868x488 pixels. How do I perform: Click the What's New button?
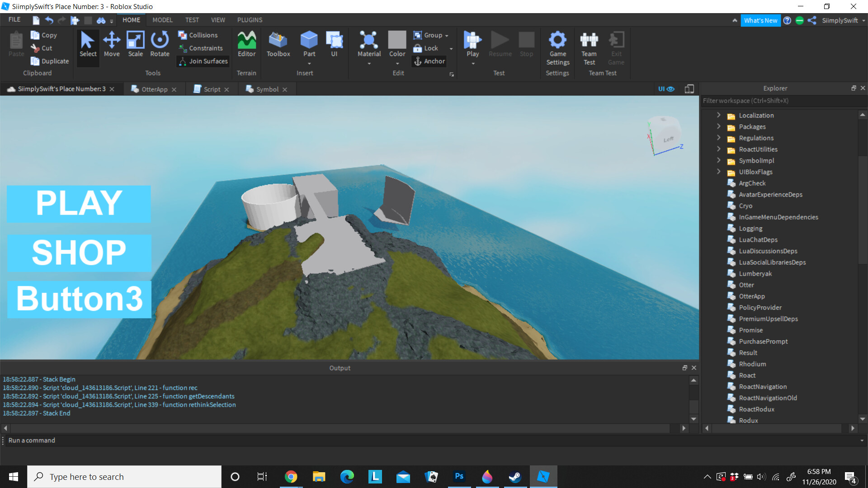[760, 20]
